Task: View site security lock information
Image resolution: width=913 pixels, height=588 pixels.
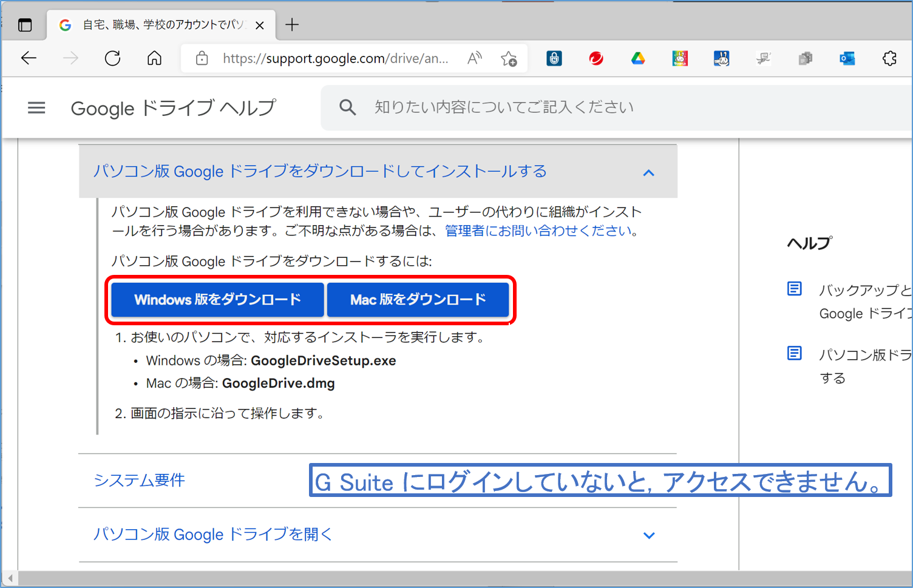Action: (x=202, y=58)
